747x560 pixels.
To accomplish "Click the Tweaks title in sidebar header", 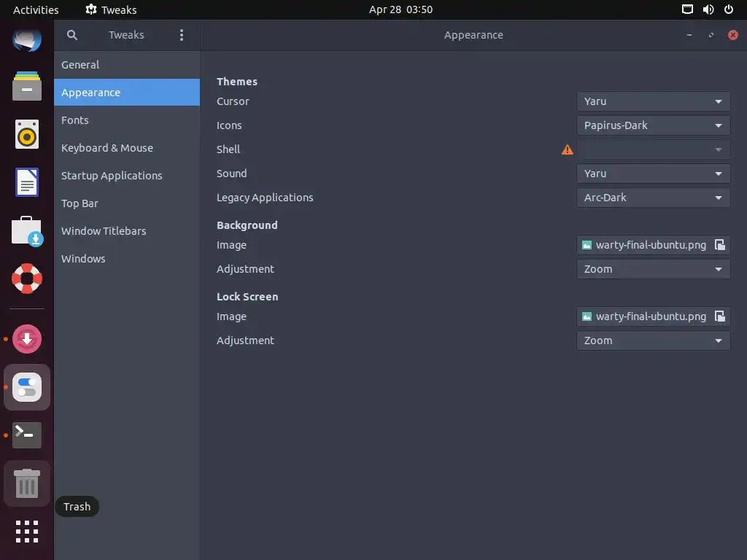I will pos(126,35).
